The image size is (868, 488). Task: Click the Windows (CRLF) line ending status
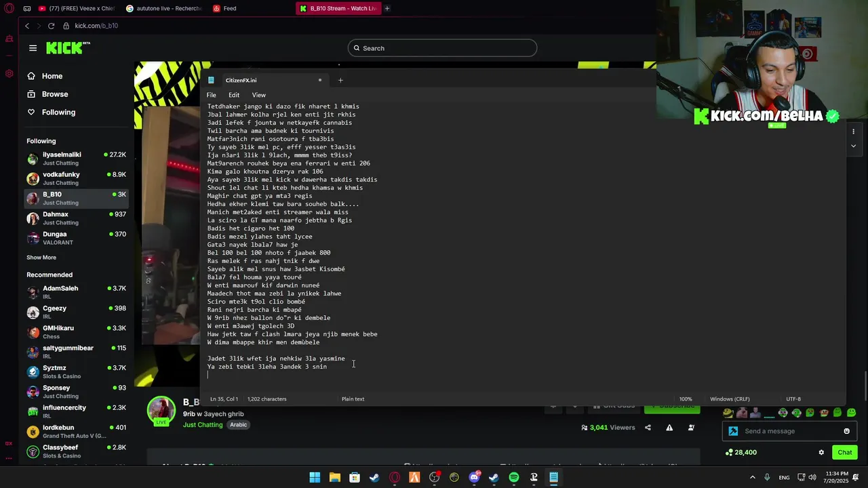pyautogui.click(x=730, y=399)
